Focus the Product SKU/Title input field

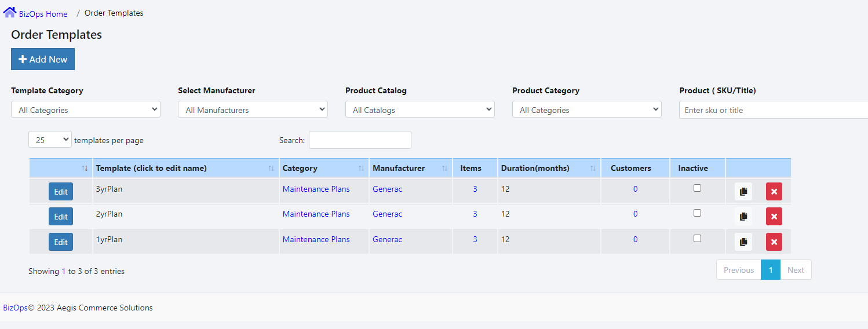(773, 110)
